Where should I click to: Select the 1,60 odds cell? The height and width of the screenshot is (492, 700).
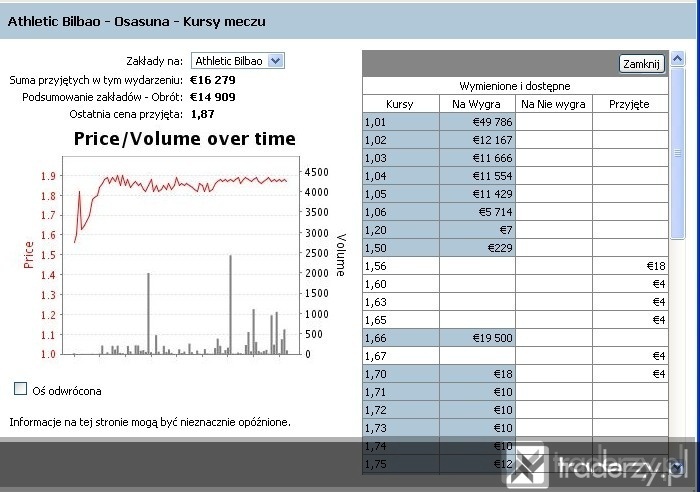(x=401, y=284)
